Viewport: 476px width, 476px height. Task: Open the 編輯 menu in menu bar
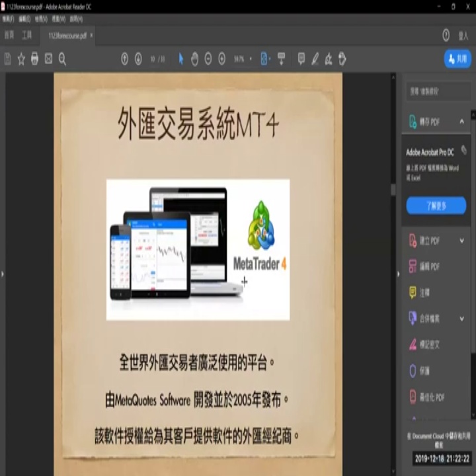point(24,19)
